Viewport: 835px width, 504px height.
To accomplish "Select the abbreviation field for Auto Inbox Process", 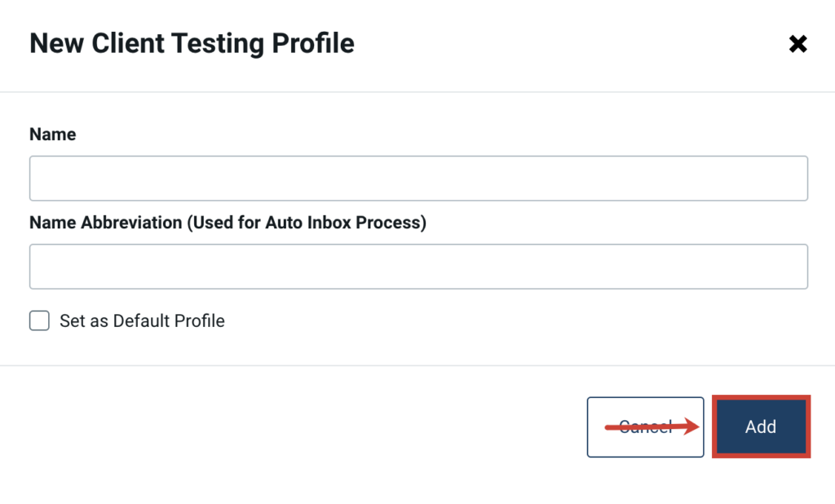I will coord(417,266).
